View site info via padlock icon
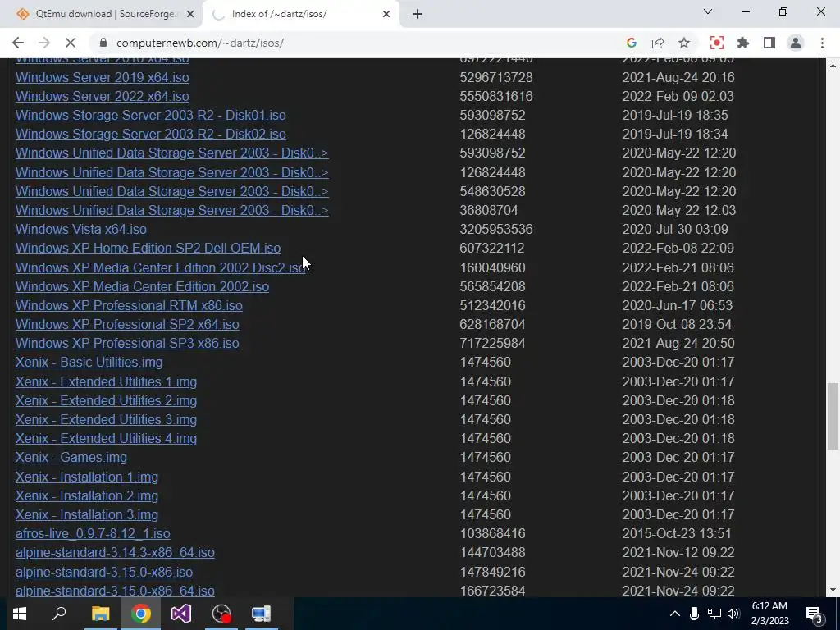The height and width of the screenshot is (630, 840). (103, 43)
